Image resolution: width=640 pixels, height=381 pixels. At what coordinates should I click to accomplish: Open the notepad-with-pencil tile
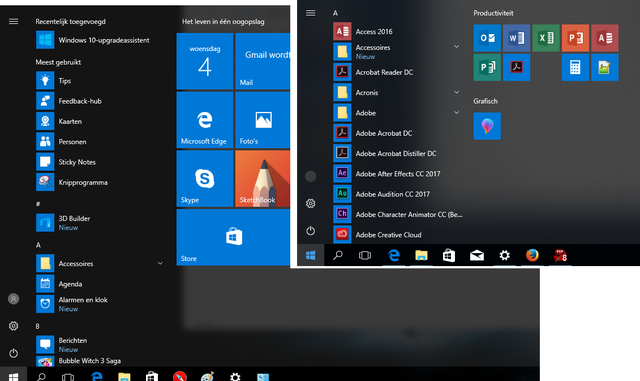point(604,67)
